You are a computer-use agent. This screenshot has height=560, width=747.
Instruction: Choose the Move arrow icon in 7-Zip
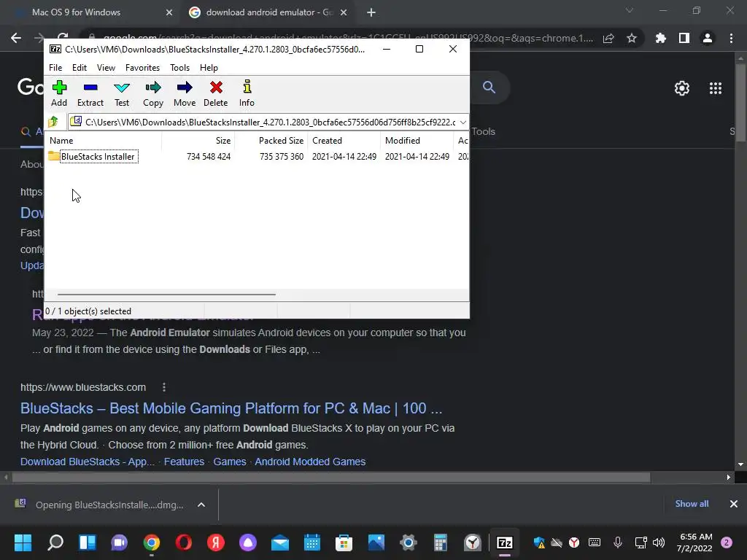(185, 93)
